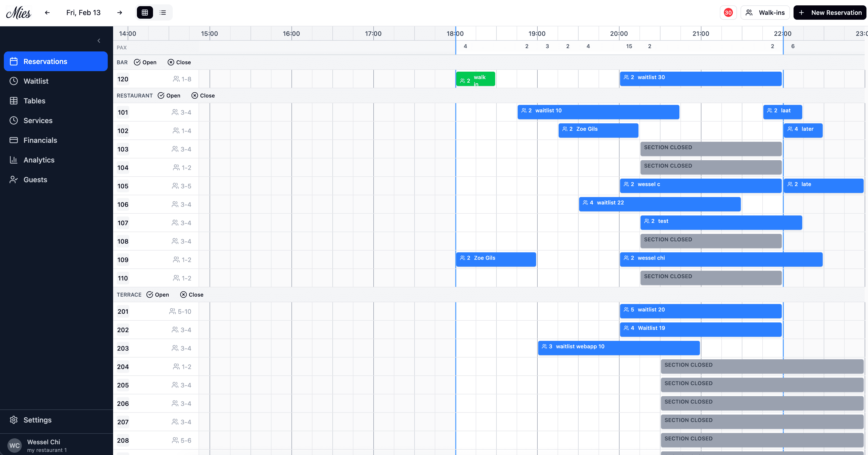This screenshot has height=455, width=868.
Task: Go to next day arrow
Action: (x=120, y=13)
